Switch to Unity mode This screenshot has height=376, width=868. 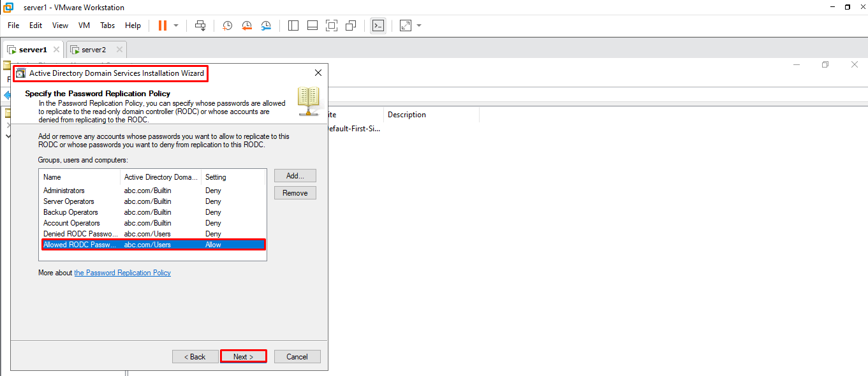[351, 25]
